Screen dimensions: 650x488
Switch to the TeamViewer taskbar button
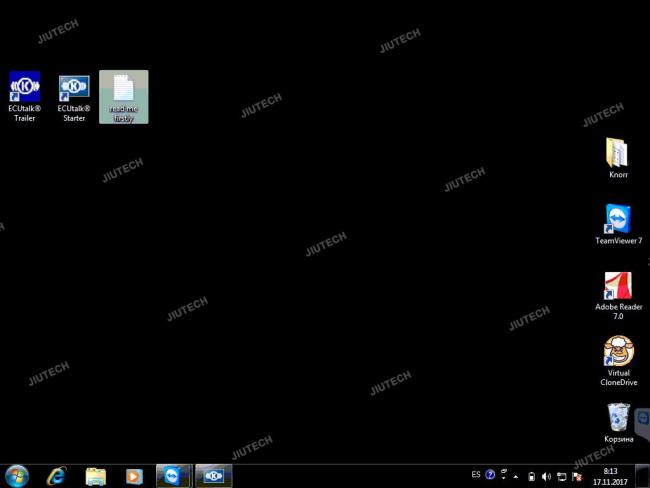(x=174, y=476)
